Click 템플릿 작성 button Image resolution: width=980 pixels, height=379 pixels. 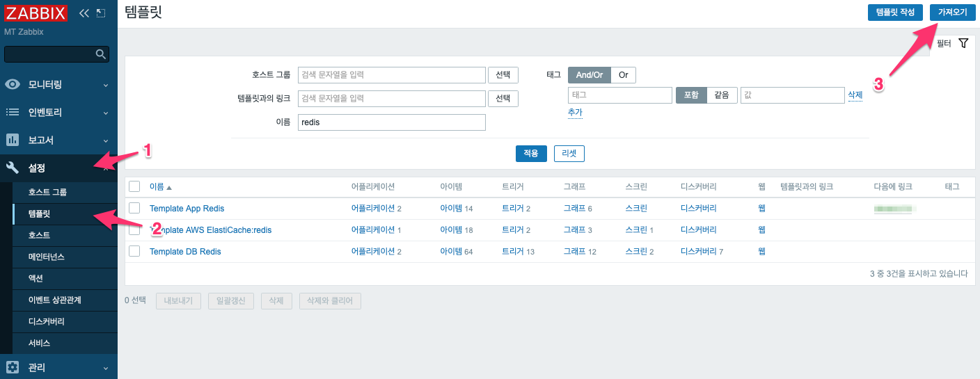pyautogui.click(x=895, y=13)
